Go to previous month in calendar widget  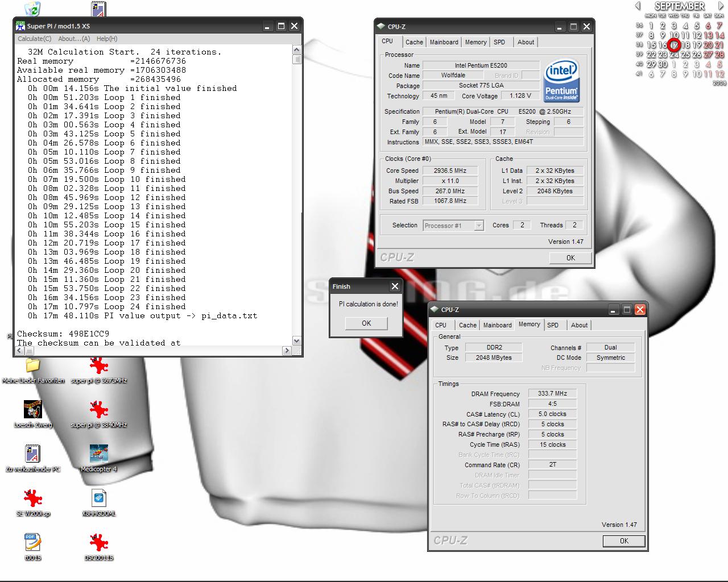pos(638,6)
